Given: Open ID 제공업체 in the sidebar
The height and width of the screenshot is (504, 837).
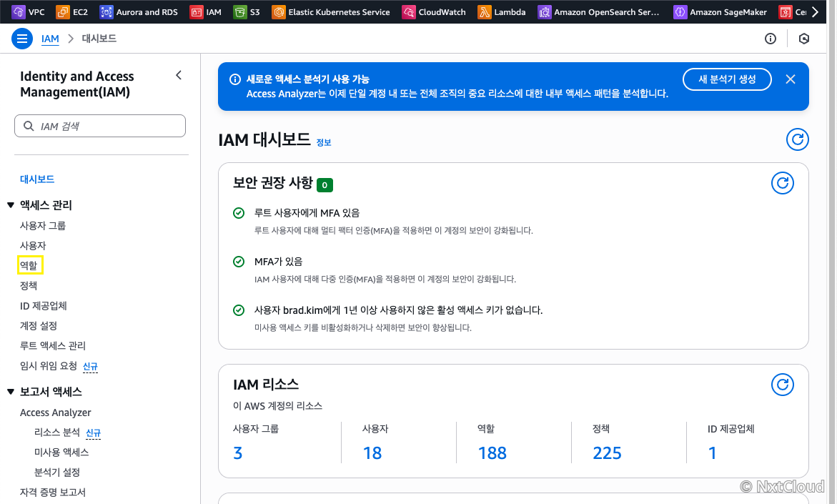Looking at the screenshot, I should click(x=43, y=306).
